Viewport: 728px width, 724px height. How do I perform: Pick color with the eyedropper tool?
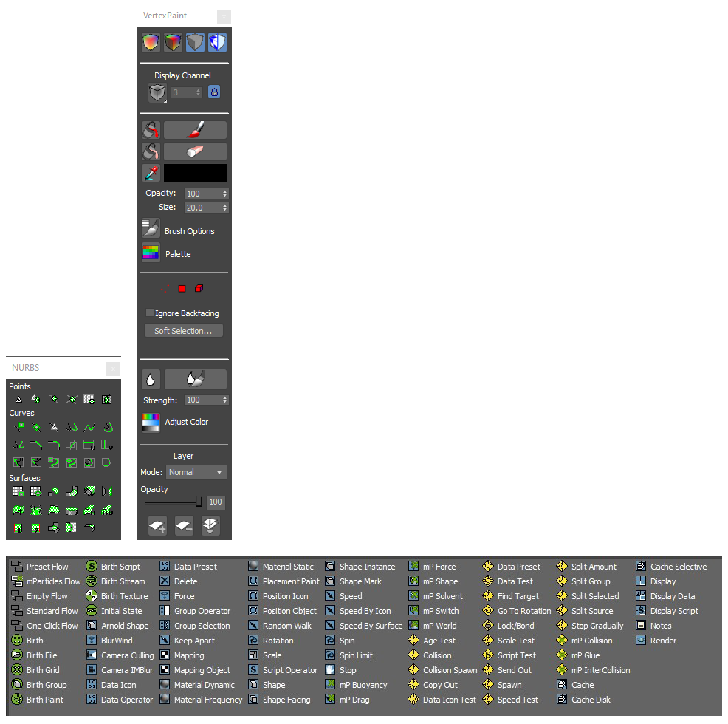[151, 173]
